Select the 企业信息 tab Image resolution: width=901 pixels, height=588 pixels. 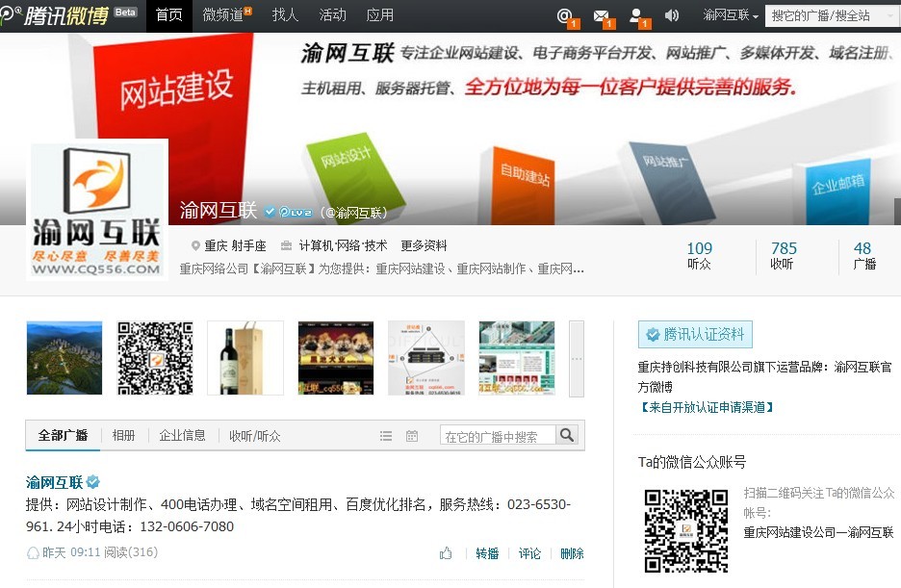pos(182,435)
